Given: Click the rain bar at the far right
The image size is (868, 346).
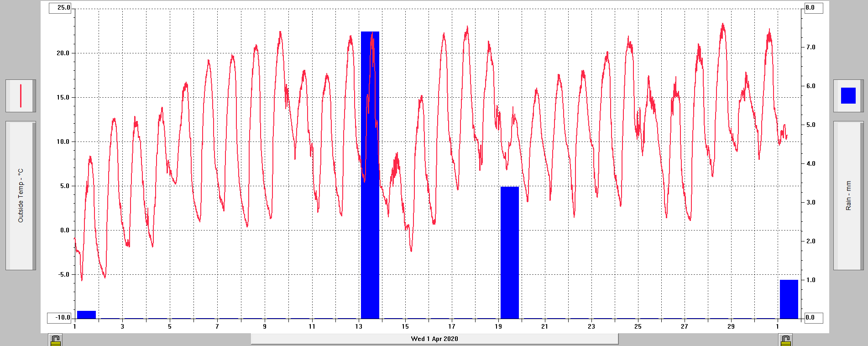Looking at the screenshot, I should pyautogui.click(x=789, y=299).
